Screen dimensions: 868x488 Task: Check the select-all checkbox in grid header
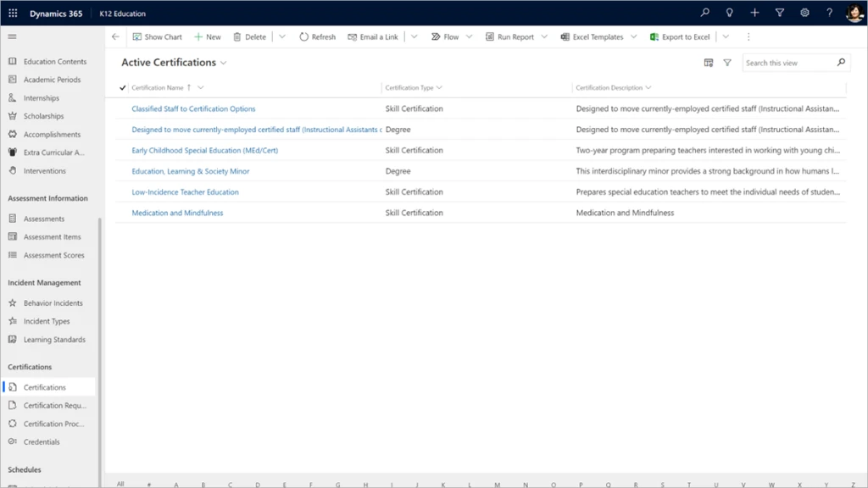click(122, 87)
